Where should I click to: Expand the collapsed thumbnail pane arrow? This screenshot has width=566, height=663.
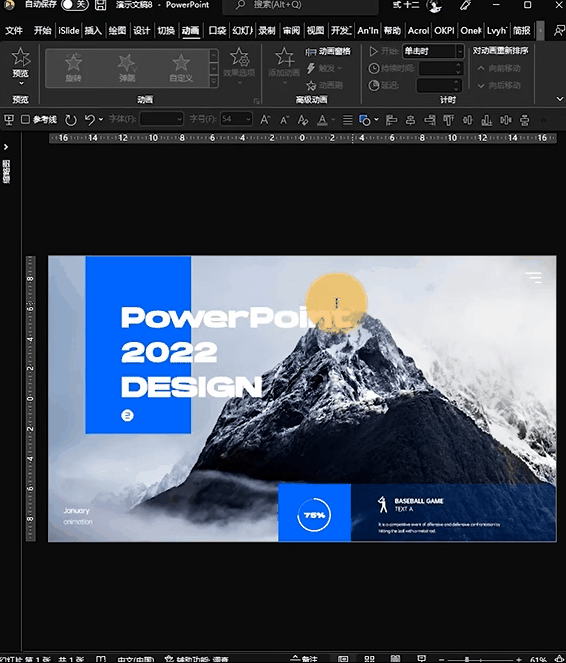coord(6,147)
